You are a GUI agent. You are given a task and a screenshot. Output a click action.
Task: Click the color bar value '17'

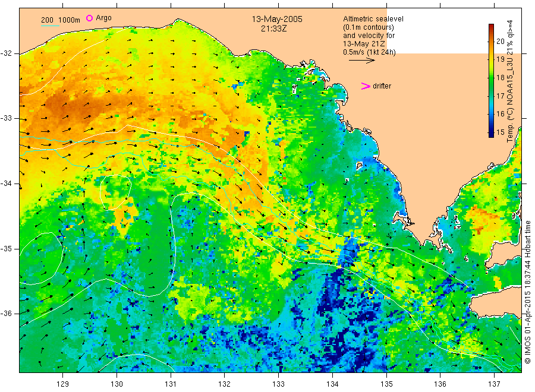coord(500,96)
